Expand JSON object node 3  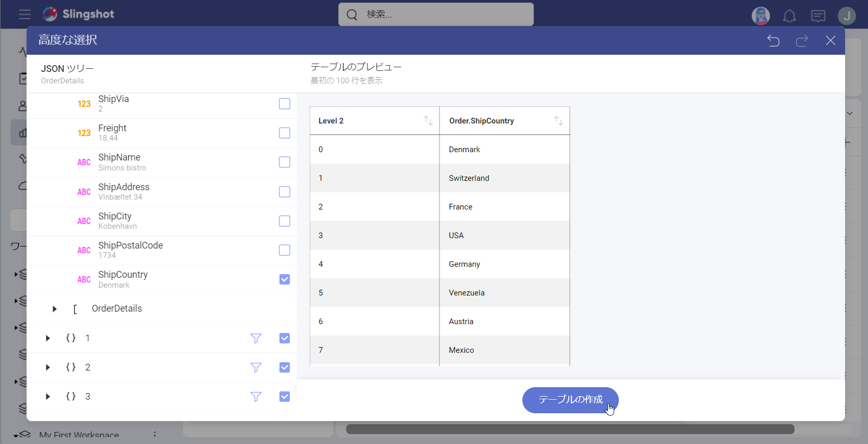(48, 397)
